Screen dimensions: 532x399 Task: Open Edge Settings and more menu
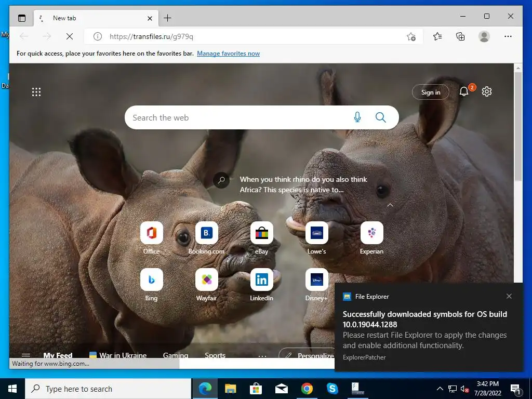508,36
